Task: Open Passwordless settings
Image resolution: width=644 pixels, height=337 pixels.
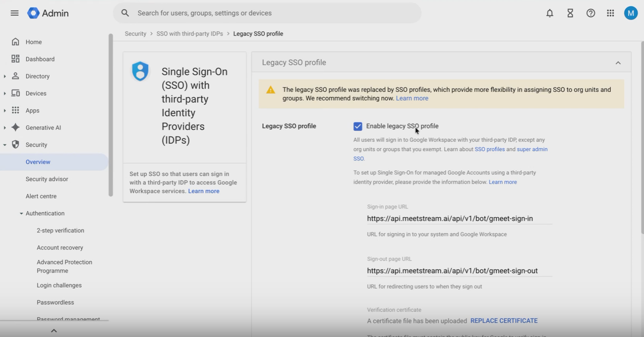Action: (55, 302)
